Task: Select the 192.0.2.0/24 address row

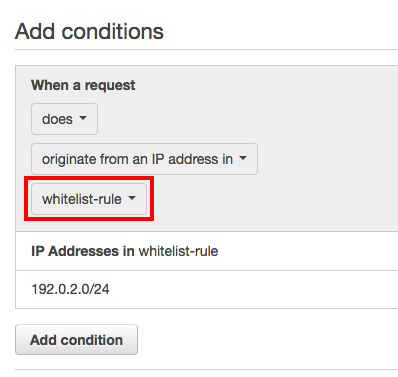Action: click(207, 289)
